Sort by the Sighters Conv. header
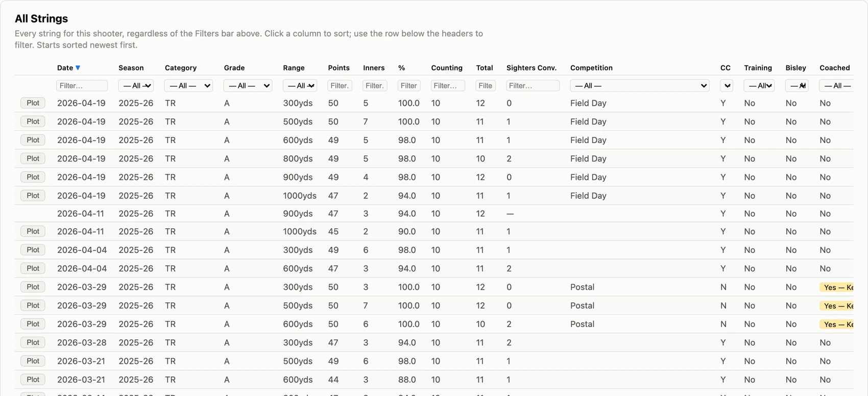868x396 pixels. coord(532,68)
